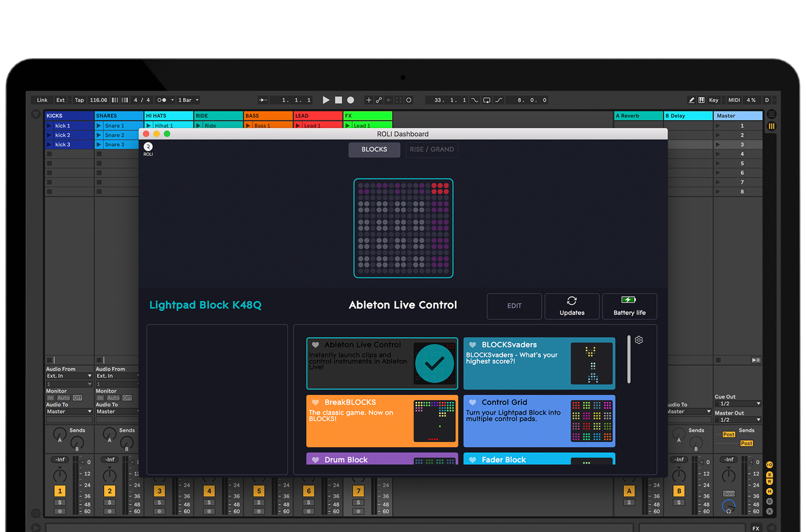Open the 1 Bar quantization dropdown
This screenshot has width=806, height=532.
[188, 100]
